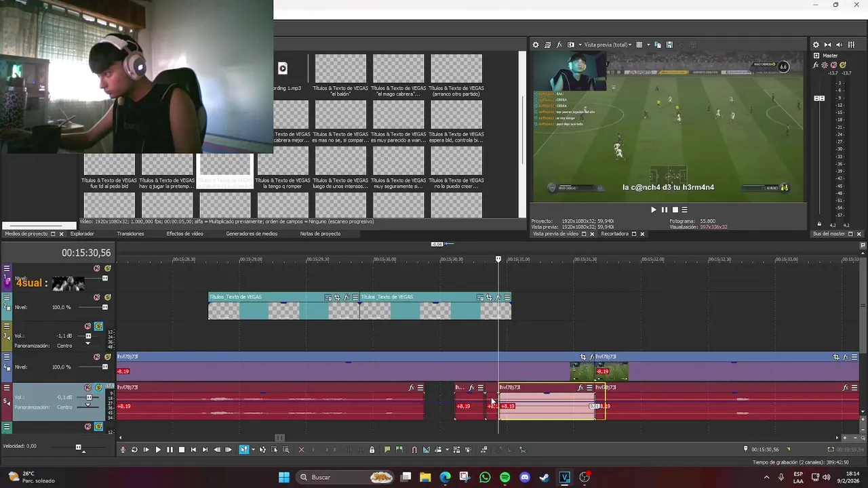
Task: Play the video preview
Action: click(654, 210)
